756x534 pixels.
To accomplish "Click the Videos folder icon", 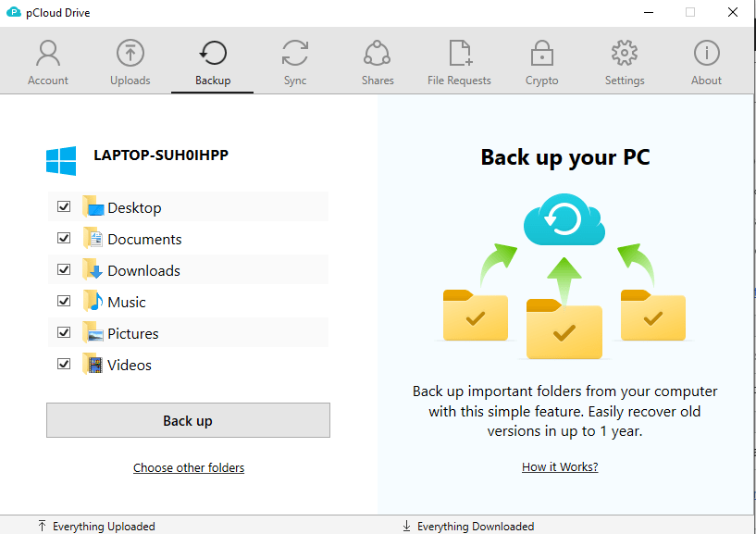I will (x=93, y=364).
